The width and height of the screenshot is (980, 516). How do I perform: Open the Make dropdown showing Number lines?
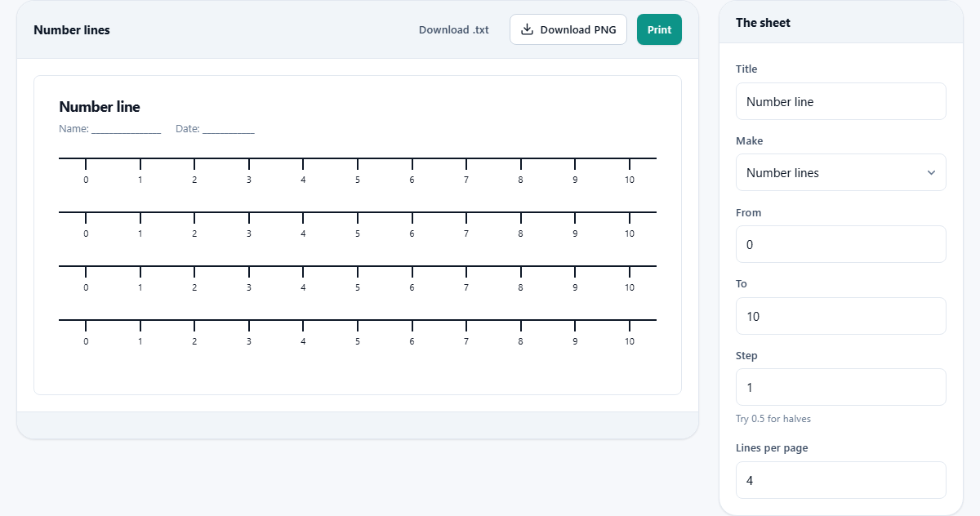(840, 172)
